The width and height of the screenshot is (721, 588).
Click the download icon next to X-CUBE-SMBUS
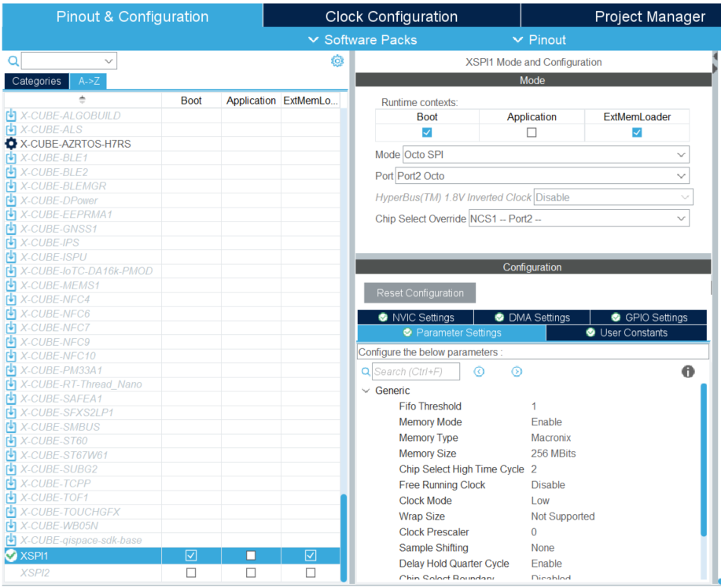[11, 427]
